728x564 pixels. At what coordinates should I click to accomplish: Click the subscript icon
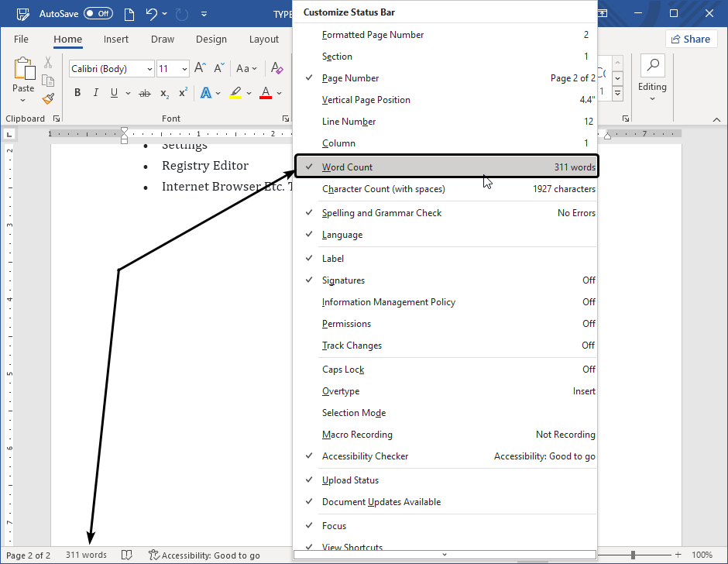(x=164, y=93)
